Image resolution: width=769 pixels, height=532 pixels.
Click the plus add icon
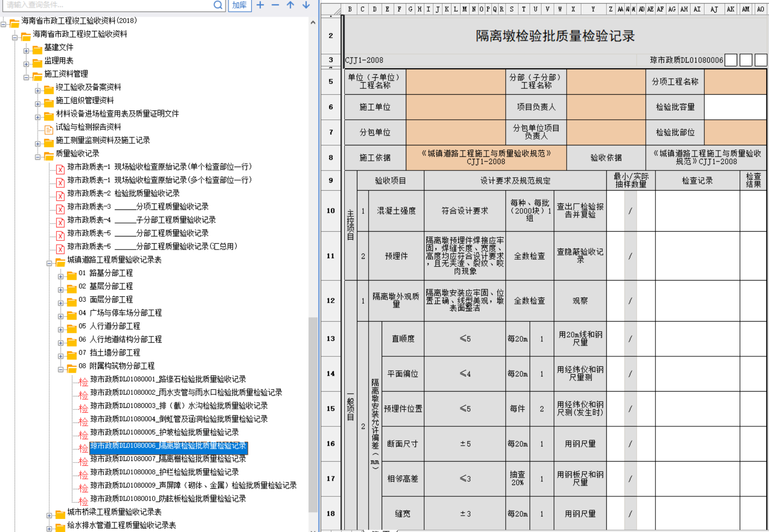260,5
